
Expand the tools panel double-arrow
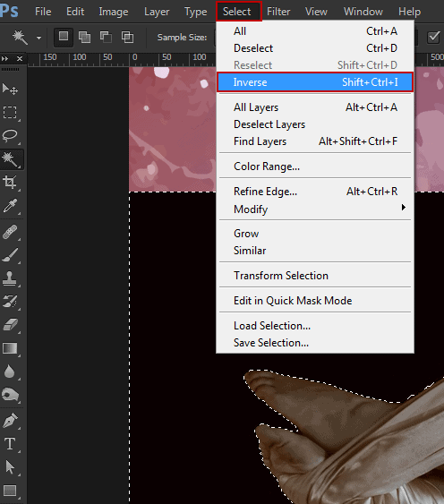tap(4, 58)
